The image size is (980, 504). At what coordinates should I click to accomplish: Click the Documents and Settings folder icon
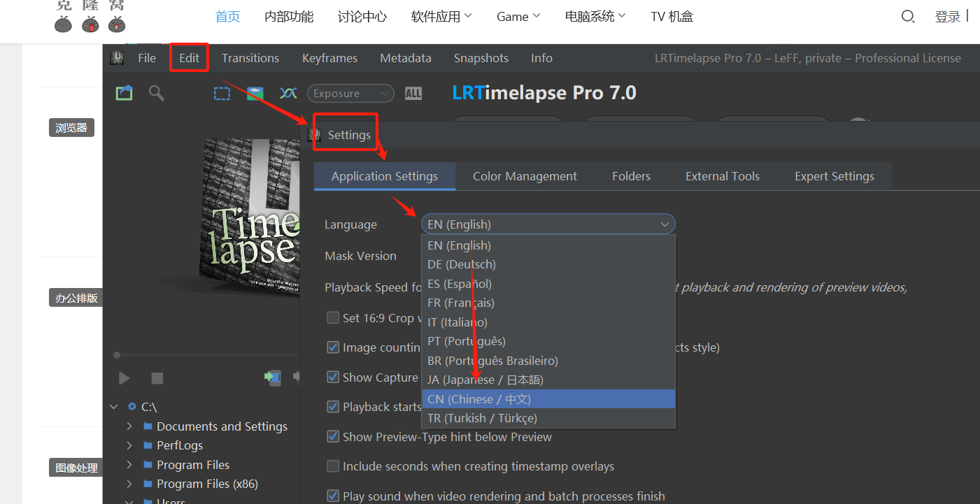148,426
